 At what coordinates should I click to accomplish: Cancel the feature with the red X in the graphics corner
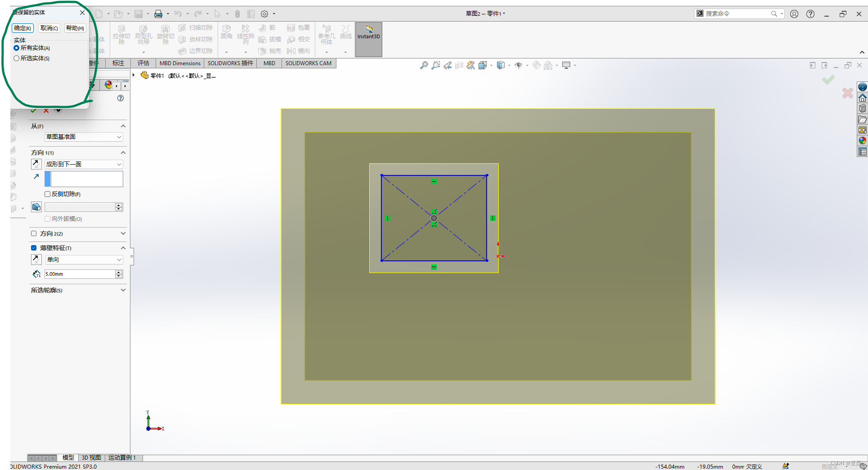coord(847,93)
